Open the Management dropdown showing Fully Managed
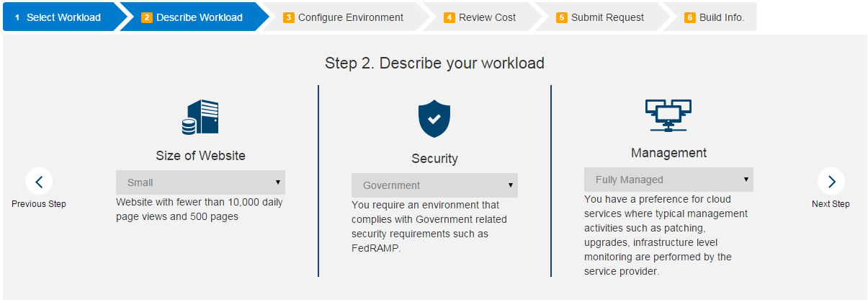Viewport: 868px width, 300px height. click(x=668, y=180)
